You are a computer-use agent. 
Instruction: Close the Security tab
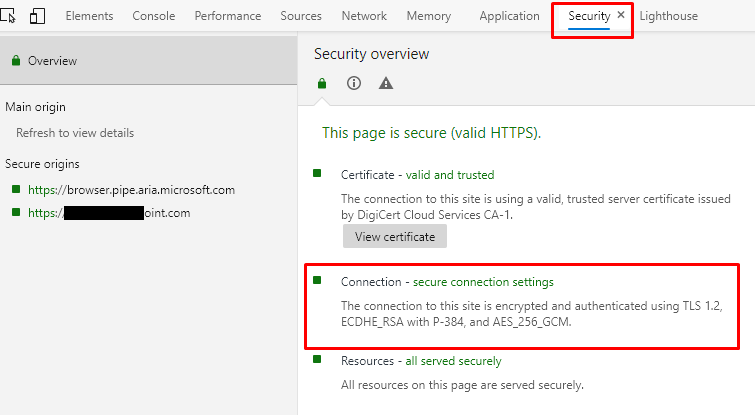pos(621,16)
